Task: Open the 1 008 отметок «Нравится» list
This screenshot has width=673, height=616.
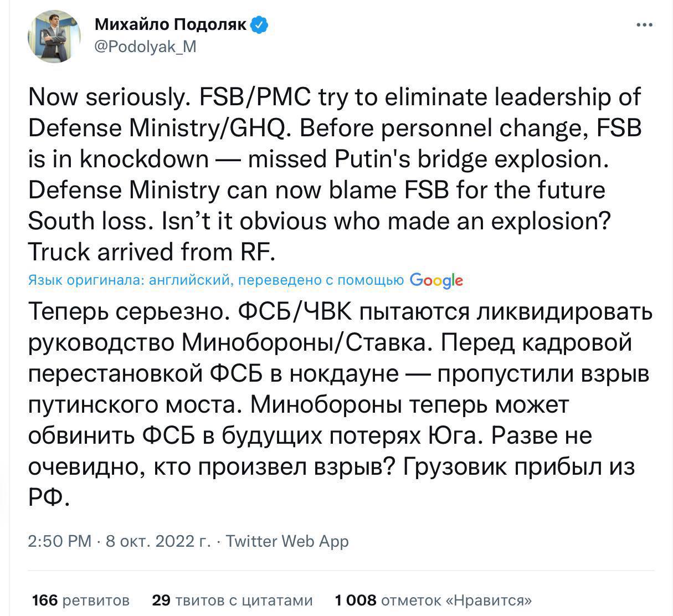Action: [433, 600]
